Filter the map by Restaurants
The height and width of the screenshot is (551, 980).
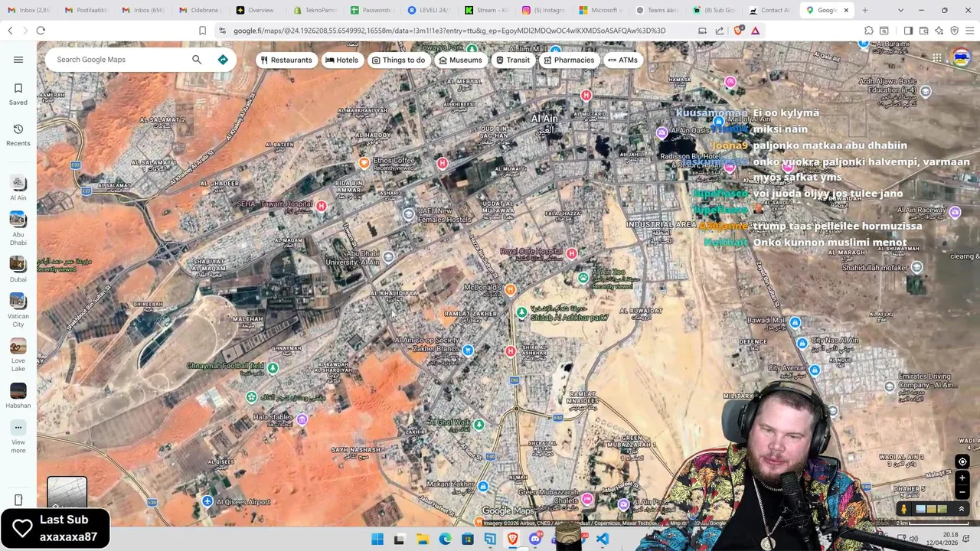[x=286, y=60]
